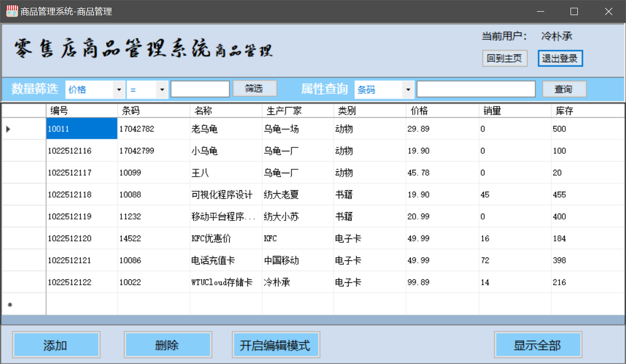This screenshot has width=626, height=364.
Task: Select cell 1022512121
Action: (82, 260)
